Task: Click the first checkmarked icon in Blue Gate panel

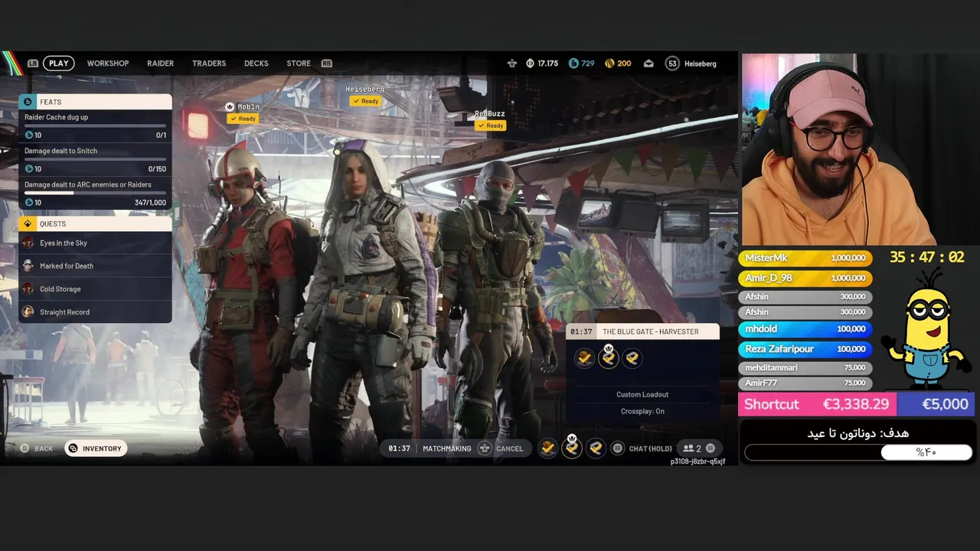Action: pos(584,357)
